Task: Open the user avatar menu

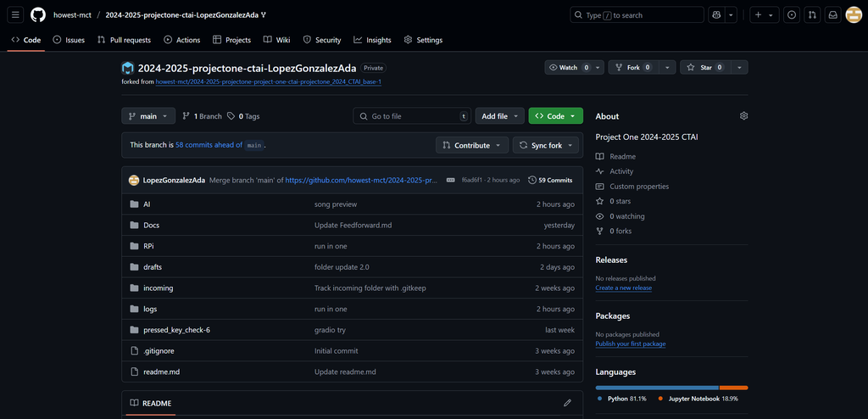Action: pos(854,15)
